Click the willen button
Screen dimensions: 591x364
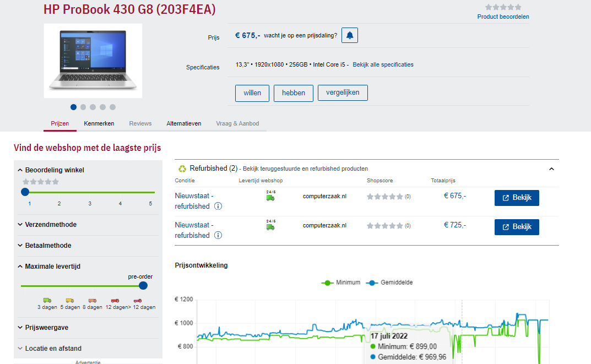(252, 93)
